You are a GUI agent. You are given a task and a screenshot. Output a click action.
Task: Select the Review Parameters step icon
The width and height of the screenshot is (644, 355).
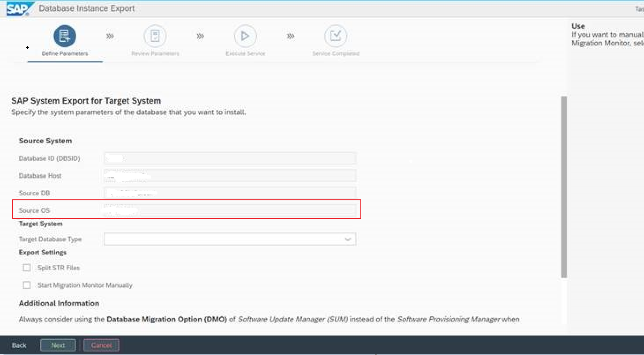155,36
